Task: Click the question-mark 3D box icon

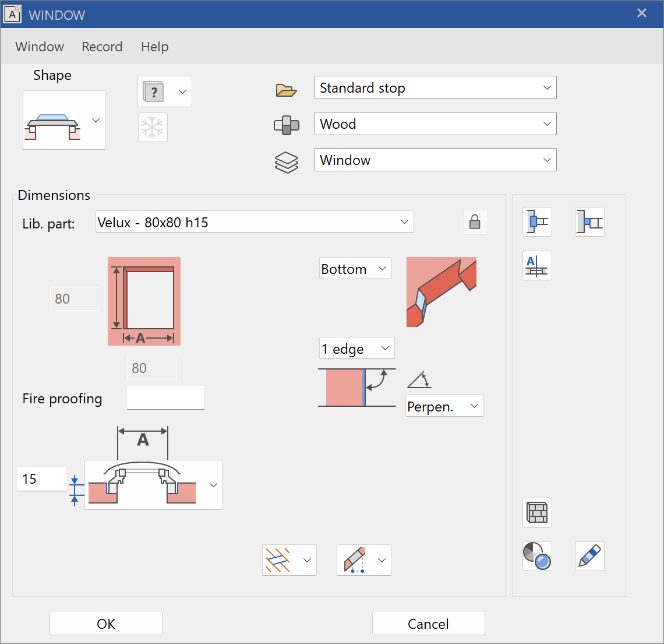Action: pos(153,92)
